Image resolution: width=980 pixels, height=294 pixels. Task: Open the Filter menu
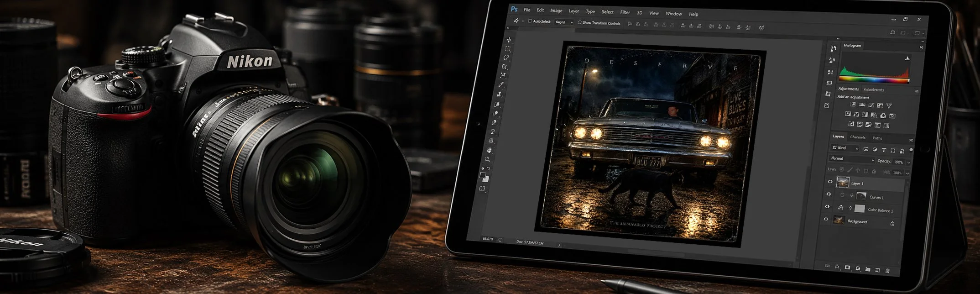click(625, 12)
